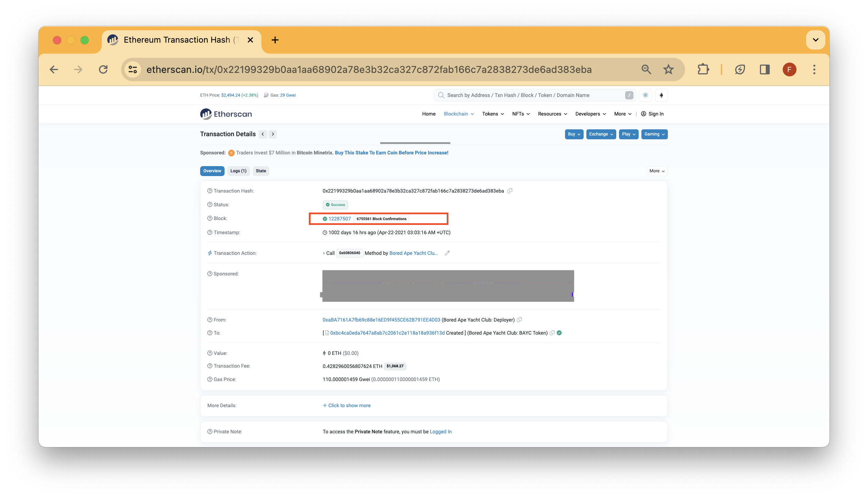Reload the Etherscan page
The height and width of the screenshot is (498, 868).
(x=103, y=69)
